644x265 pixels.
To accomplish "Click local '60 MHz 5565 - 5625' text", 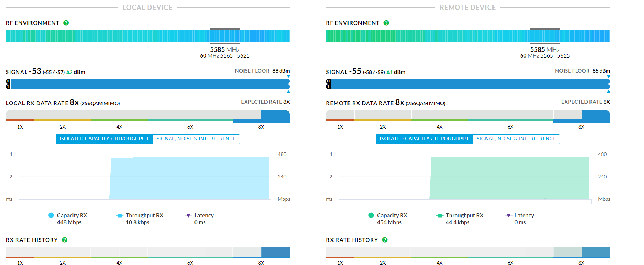I will pyautogui.click(x=225, y=56).
